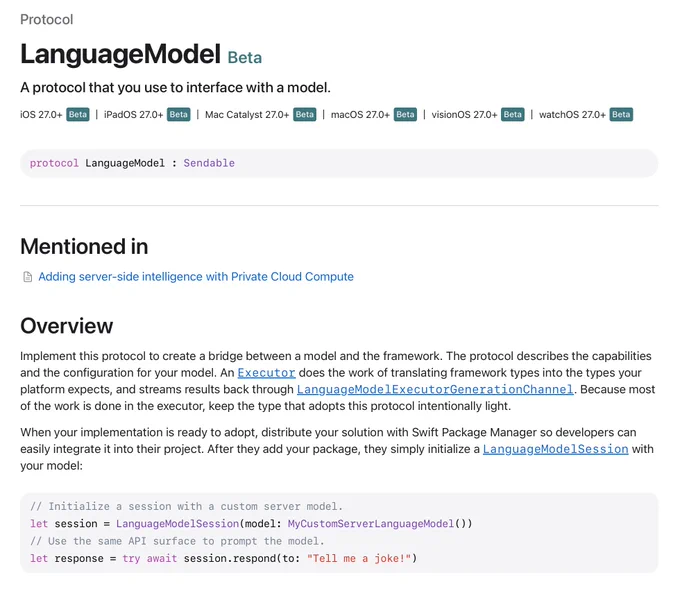Click the Overview heading
Viewport: 680px width, 591px height.
66,326
